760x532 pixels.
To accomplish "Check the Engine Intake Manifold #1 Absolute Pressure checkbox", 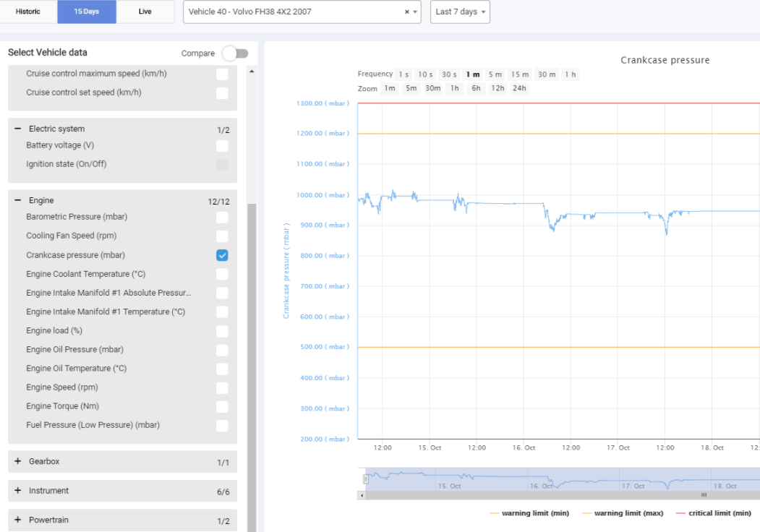I will (222, 293).
